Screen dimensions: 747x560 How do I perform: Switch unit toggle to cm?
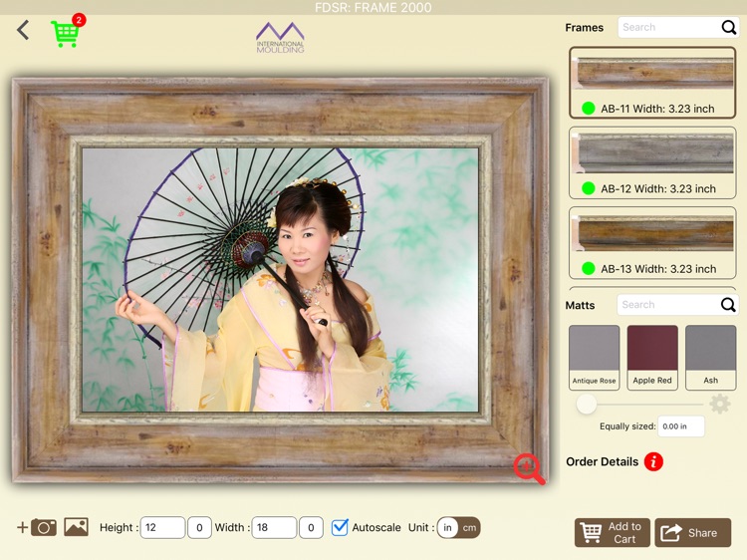[469, 527]
